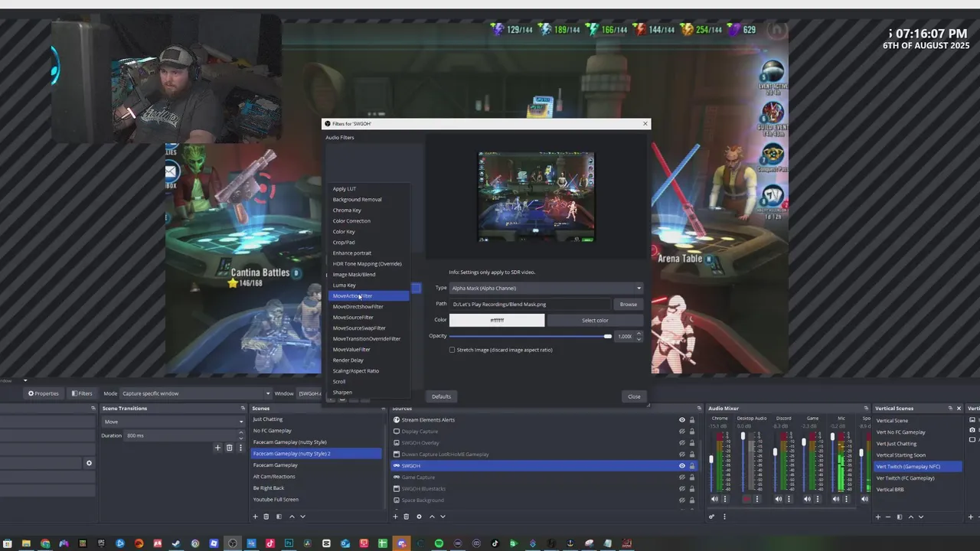Click the Opacity slider

coord(531,336)
